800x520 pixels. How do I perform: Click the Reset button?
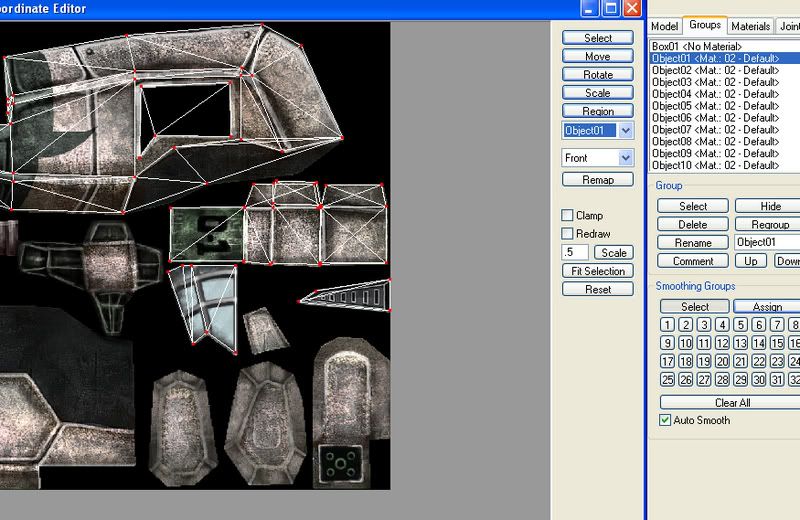pos(597,289)
